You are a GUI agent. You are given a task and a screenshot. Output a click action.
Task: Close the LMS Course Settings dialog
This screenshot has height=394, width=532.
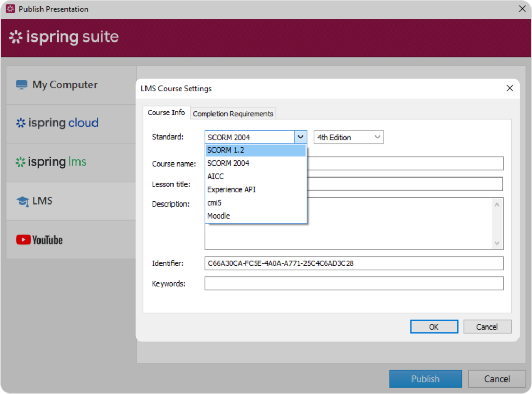[509, 88]
